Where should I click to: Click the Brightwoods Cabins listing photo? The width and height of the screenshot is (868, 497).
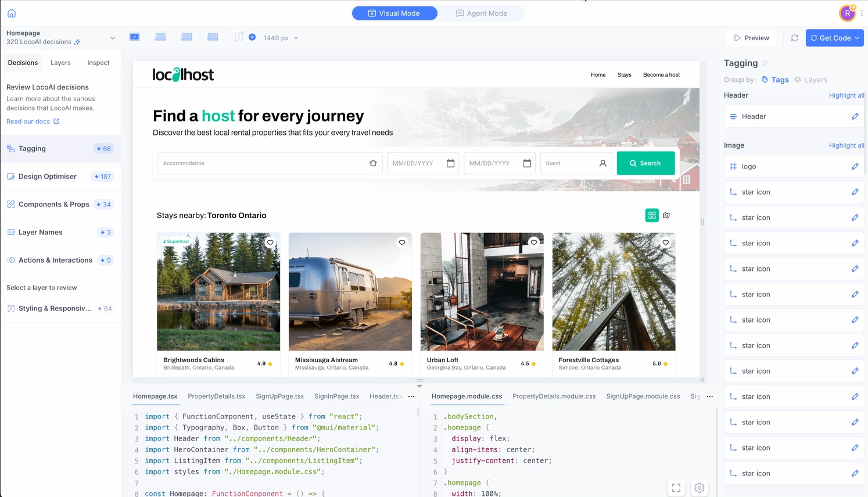pos(218,292)
